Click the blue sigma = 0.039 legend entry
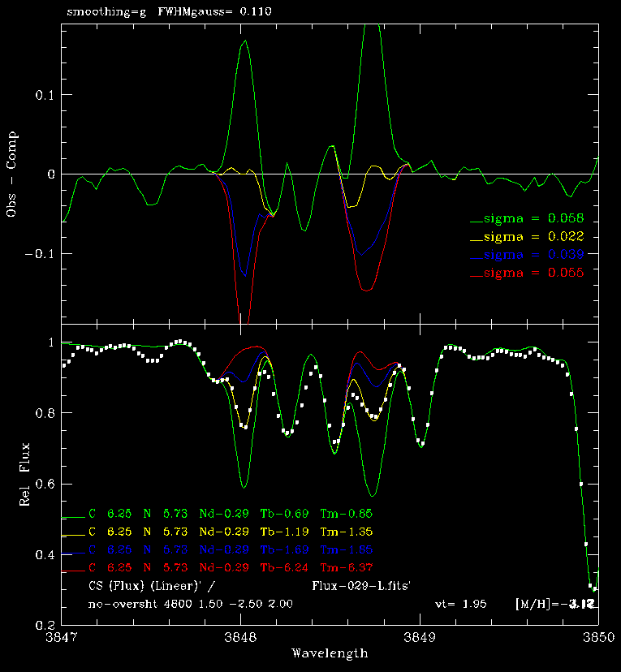This screenshot has height=672, width=621. [533, 255]
